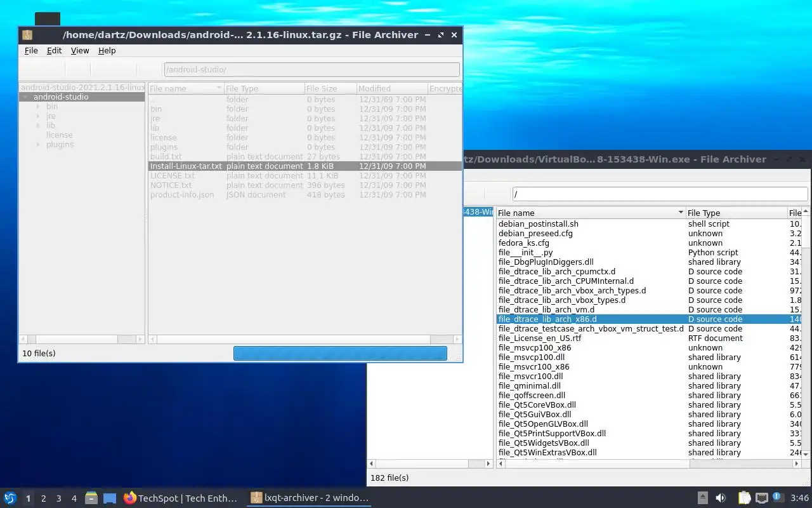
Task: Show the panel clock calendar
Action: [799, 498]
